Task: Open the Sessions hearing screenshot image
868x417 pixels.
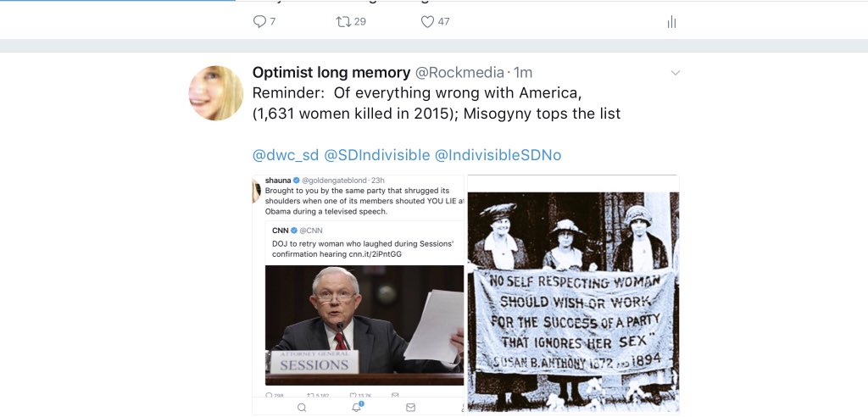Action: [x=359, y=294]
